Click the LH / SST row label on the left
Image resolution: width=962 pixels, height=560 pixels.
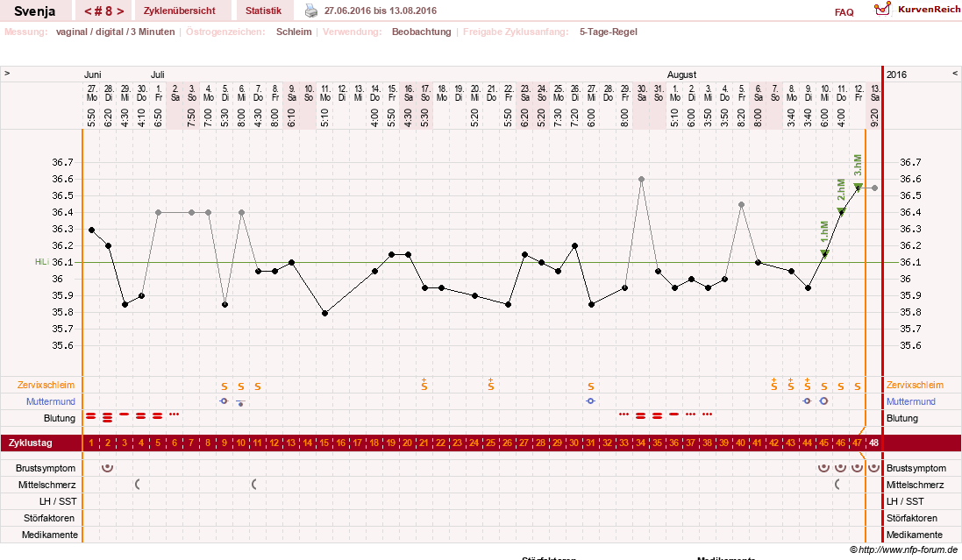[x=58, y=501]
